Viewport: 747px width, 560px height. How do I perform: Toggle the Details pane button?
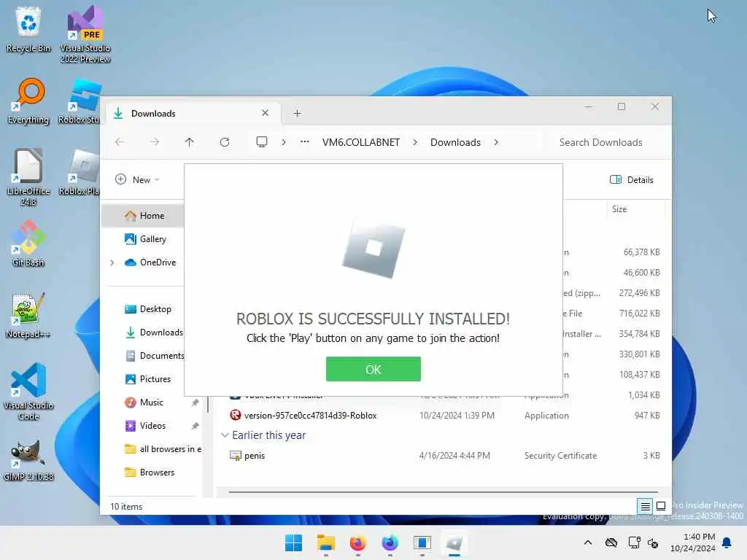coord(632,179)
